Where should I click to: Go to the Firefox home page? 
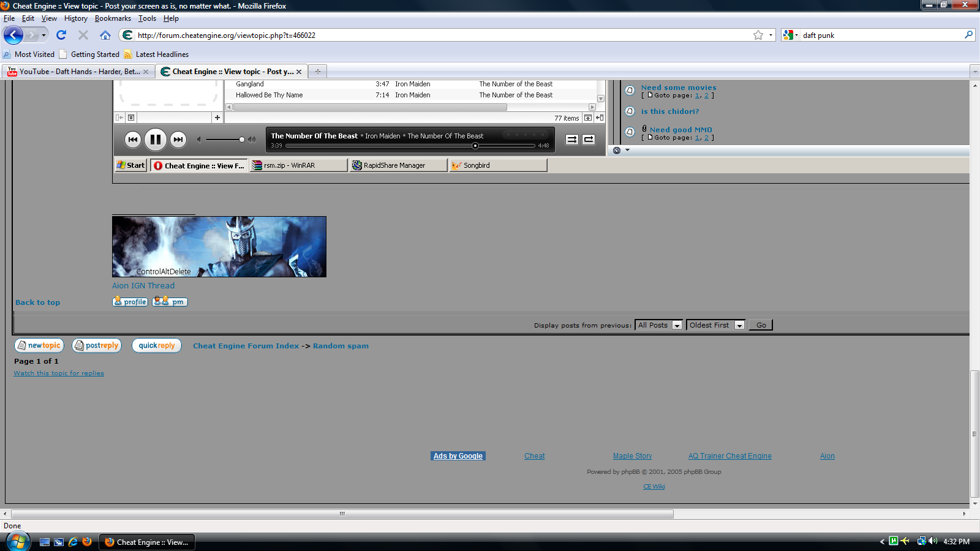pyautogui.click(x=105, y=35)
